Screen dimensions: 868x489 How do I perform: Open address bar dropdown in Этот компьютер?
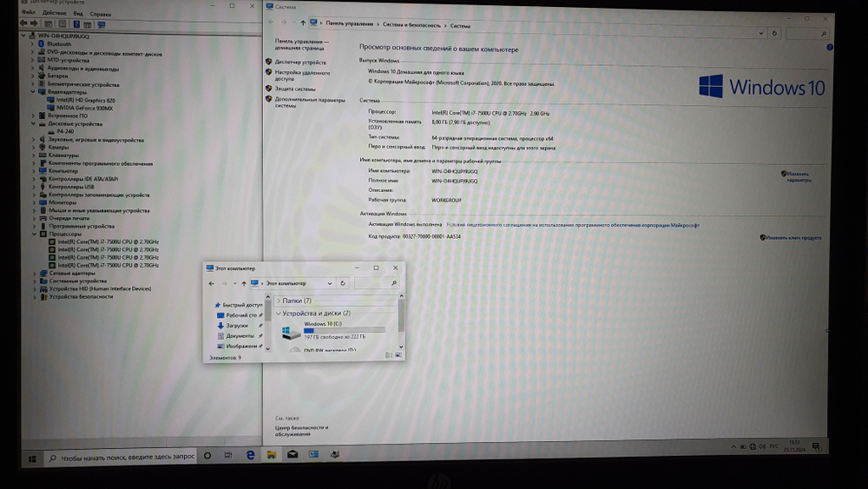[x=329, y=283]
